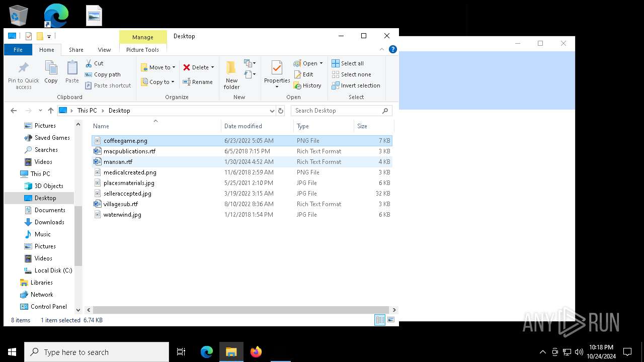The width and height of the screenshot is (644, 362).
Task: Click Copy path in Clipboard group
Action: 103,74
